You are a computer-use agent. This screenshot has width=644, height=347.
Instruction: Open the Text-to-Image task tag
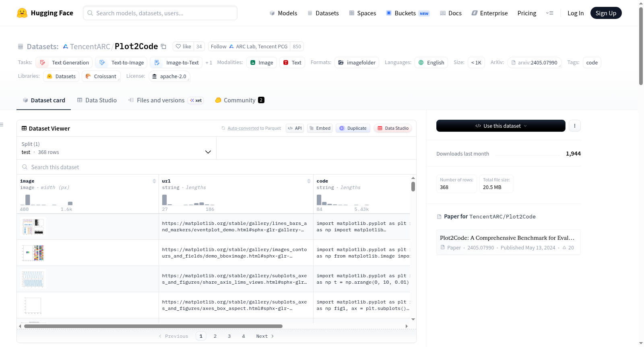tap(121, 62)
